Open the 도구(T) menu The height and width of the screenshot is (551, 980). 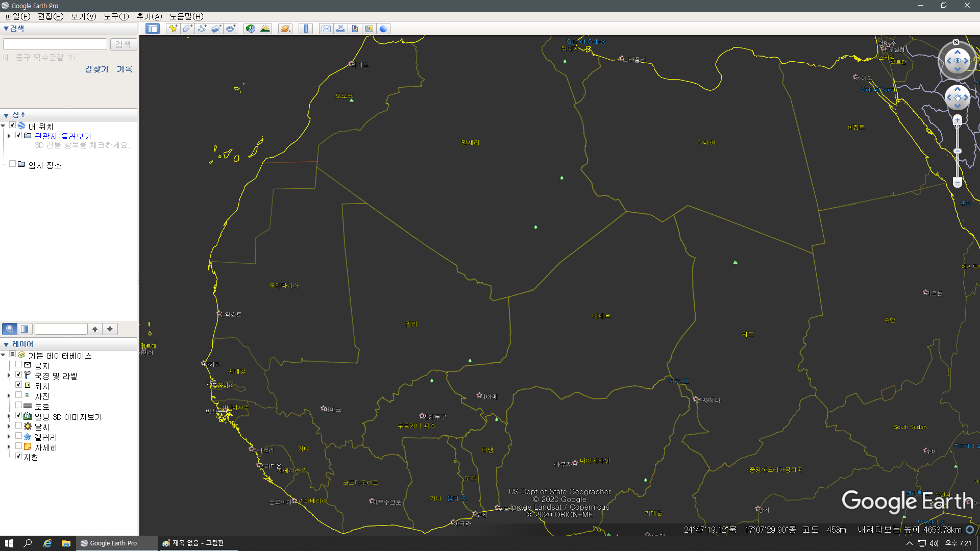tap(116, 16)
